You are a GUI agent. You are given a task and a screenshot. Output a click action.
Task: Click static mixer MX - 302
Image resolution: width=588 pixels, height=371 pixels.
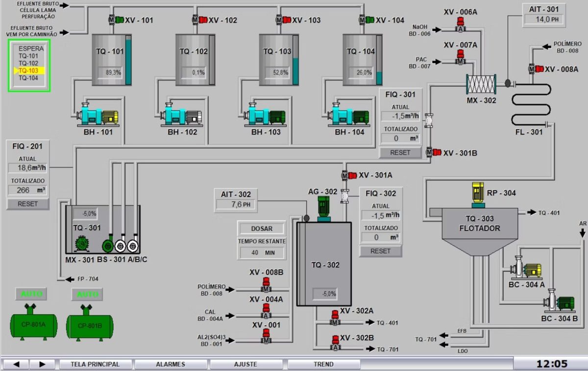481,84
